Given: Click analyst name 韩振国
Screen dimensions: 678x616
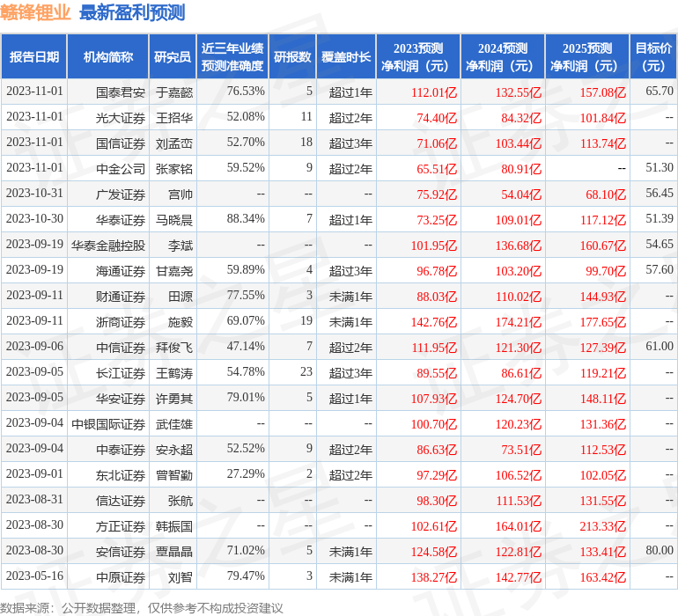Looking at the screenshot, I should click(174, 526).
